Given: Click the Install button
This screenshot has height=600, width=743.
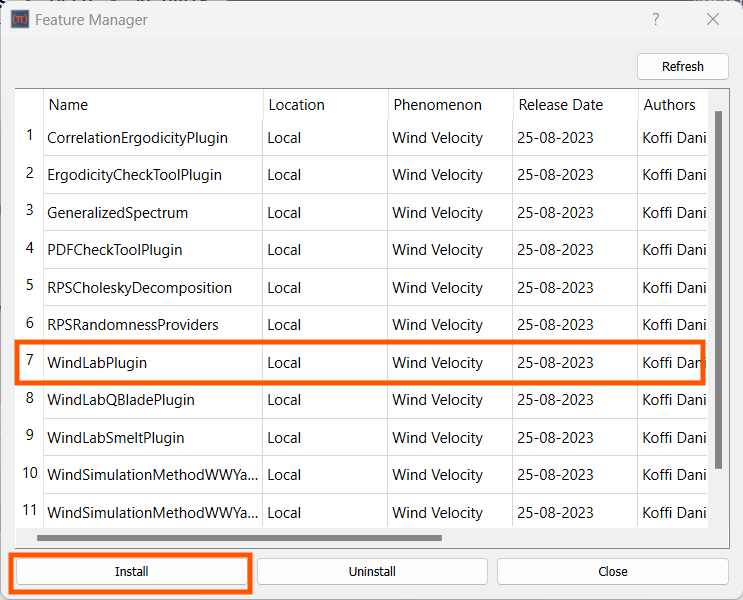Looking at the screenshot, I should [x=131, y=571].
